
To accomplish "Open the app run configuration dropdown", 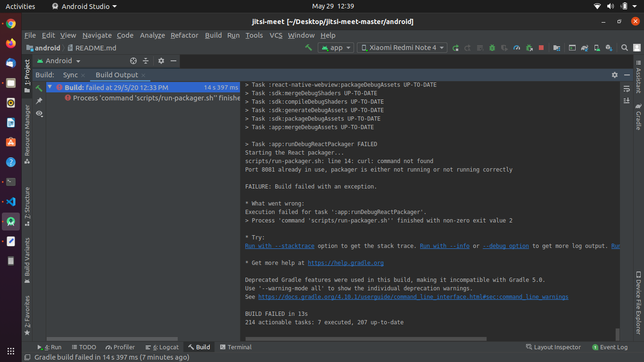I will tap(336, 48).
